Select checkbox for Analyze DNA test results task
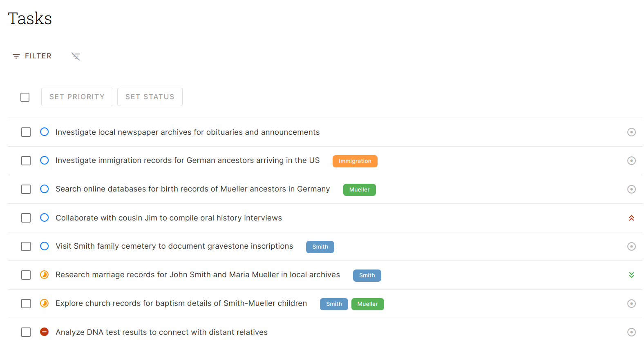Viewport: 644px width, 343px height. pyautogui.click(x=26, y=332)
